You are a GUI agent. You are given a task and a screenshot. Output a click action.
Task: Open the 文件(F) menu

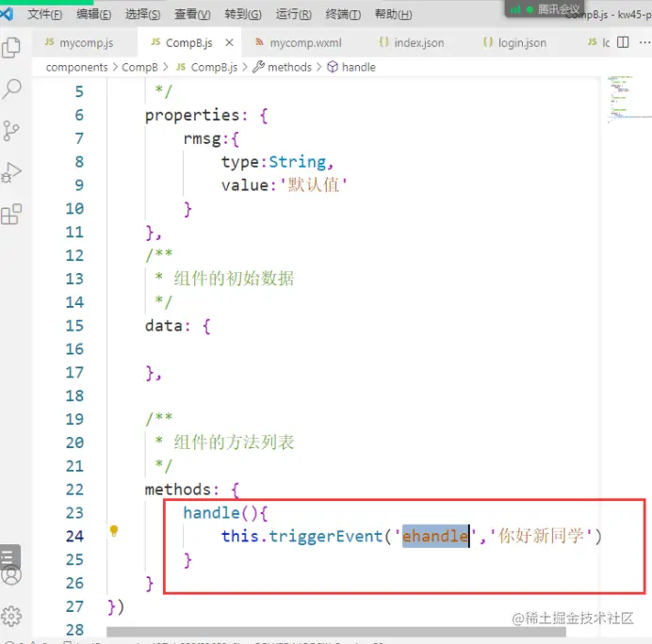[x=44, y=14]
